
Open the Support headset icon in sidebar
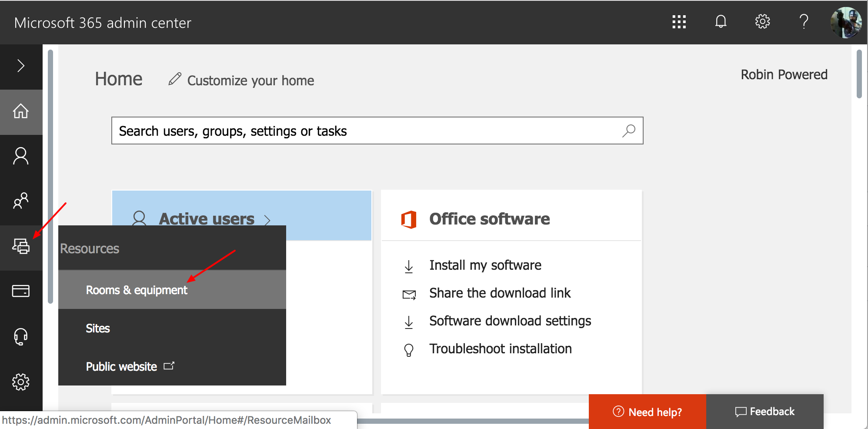pyautogui.click(x=21, y=337)
